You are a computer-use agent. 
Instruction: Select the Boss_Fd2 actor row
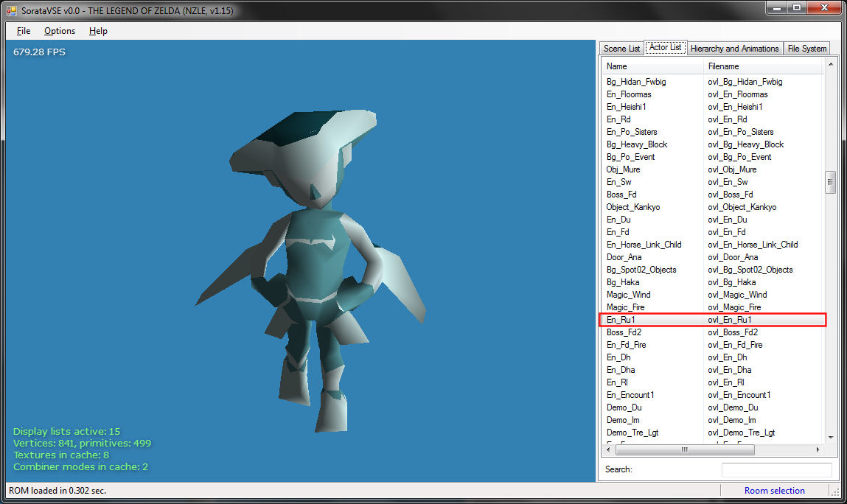[x=713, y=332]
